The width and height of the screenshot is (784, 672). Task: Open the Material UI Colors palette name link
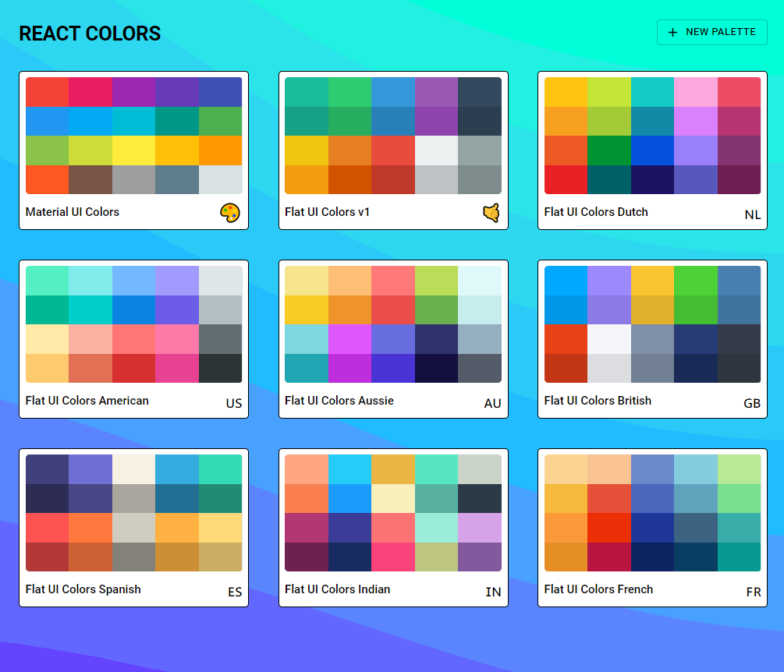click(x=73, y=211)
